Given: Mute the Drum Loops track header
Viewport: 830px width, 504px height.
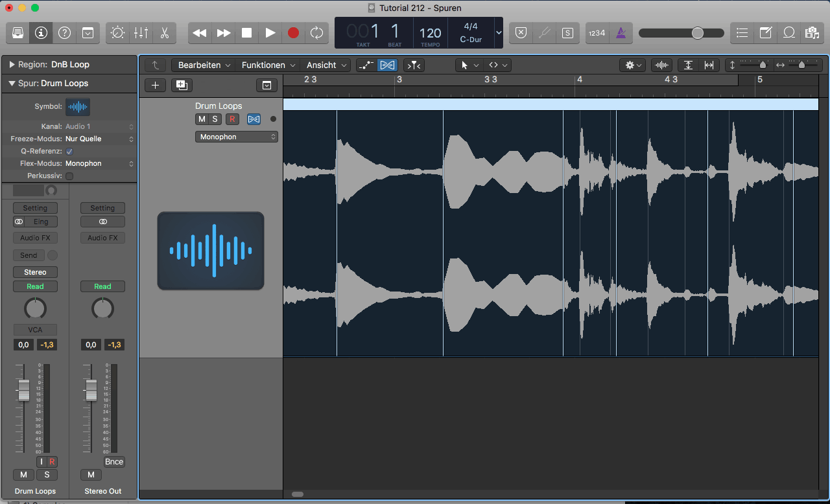Looking at the screenshot, I should [202, 119].
